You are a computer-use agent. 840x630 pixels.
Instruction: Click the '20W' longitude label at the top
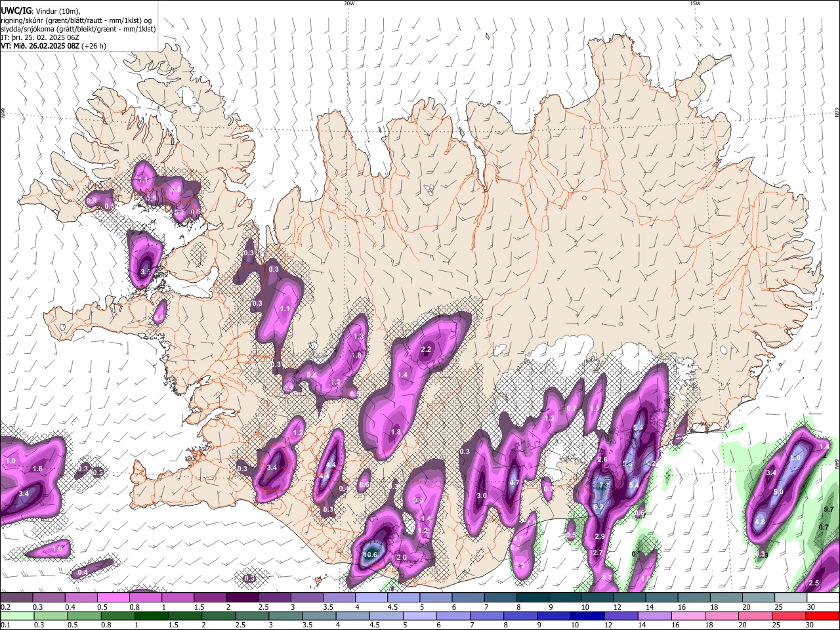(349, 3)
